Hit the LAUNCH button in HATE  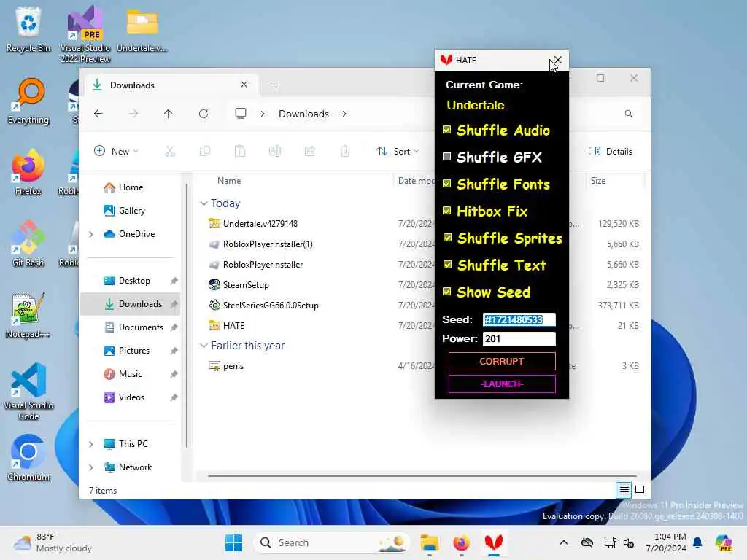point(502,384)
